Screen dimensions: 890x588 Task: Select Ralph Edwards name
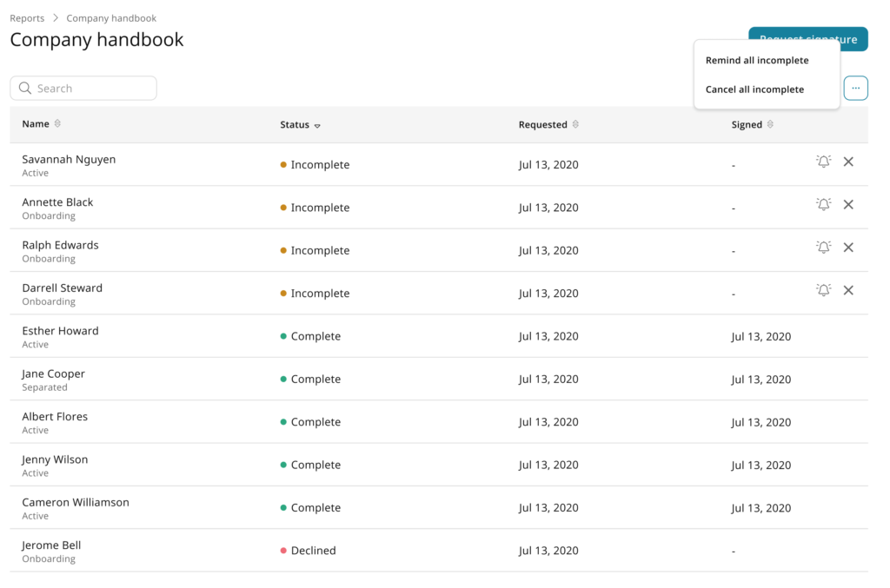(x=60, y=245)
